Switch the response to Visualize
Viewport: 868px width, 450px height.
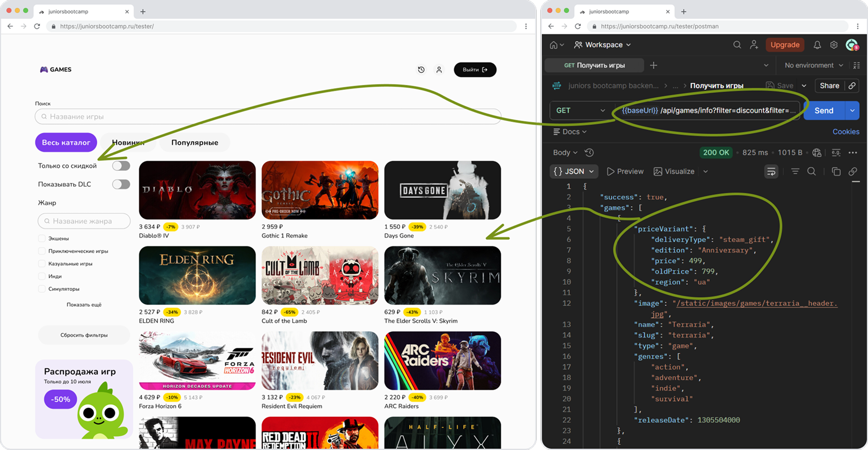coord(674,171)
